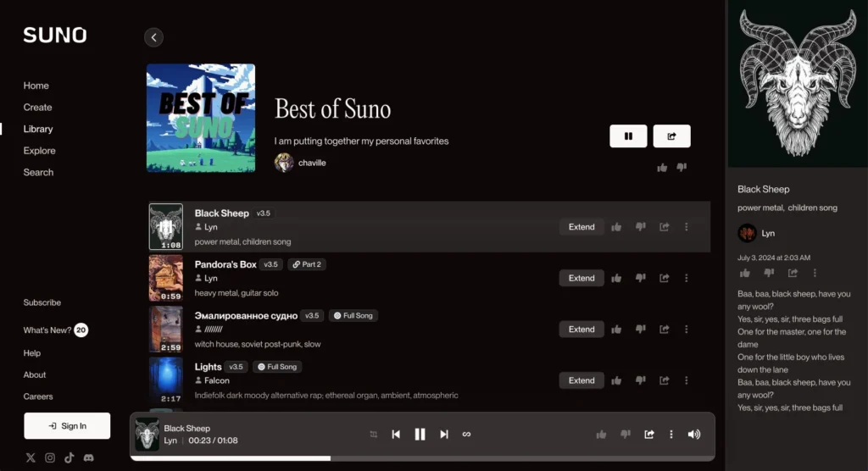
Task: Dislike the Black Sheep track row
Action: (641, 227)
